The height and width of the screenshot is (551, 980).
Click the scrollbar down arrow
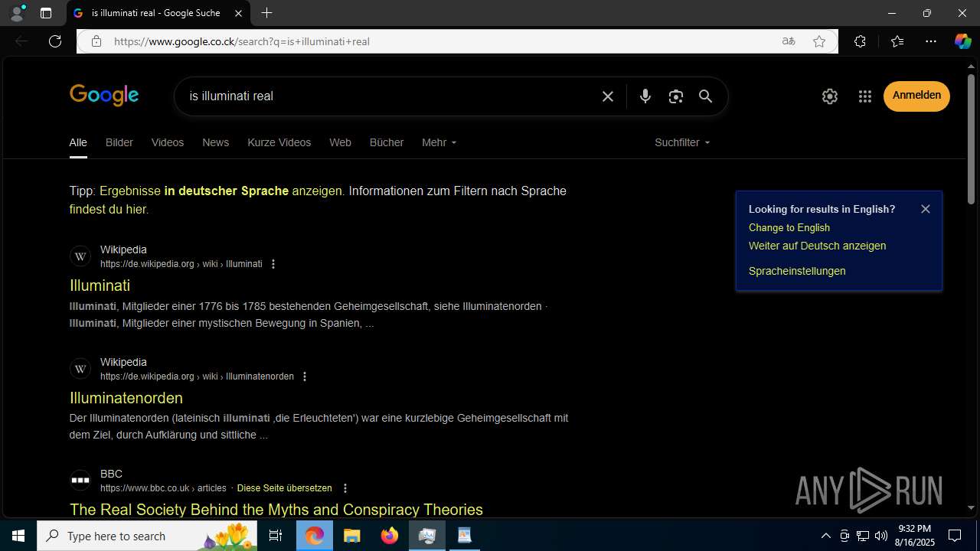point(971,507)
